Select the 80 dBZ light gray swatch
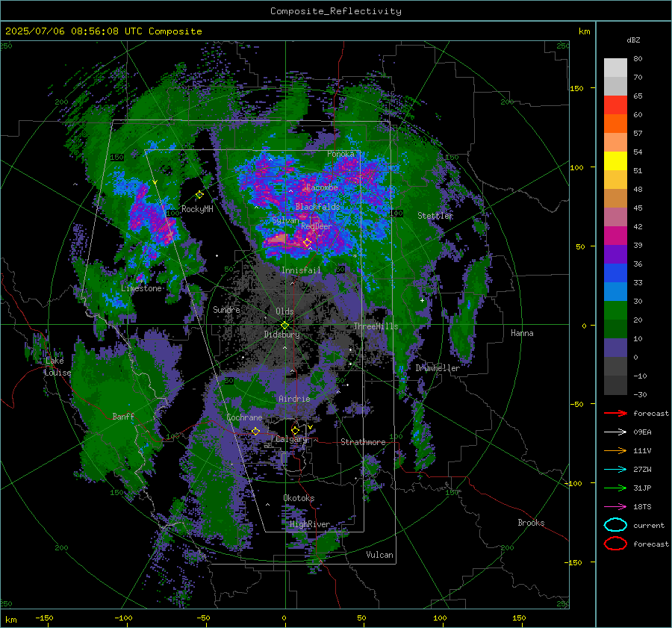The image size is (672, 628). (x=615, y=67)
